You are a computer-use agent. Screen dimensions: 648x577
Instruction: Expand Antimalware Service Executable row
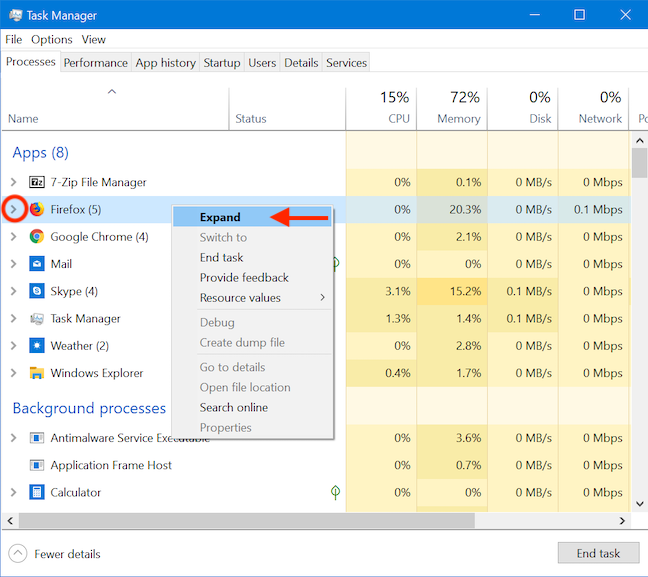(13, 438)
